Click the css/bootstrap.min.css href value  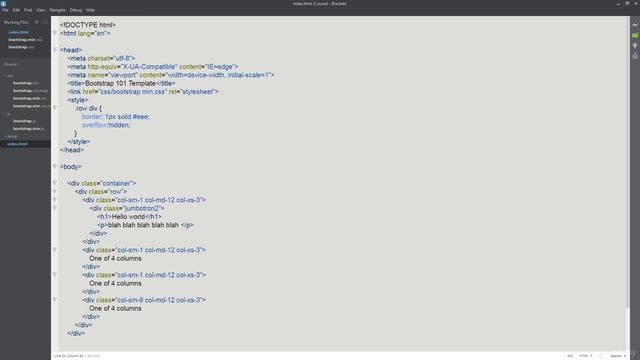pos(132,92)
